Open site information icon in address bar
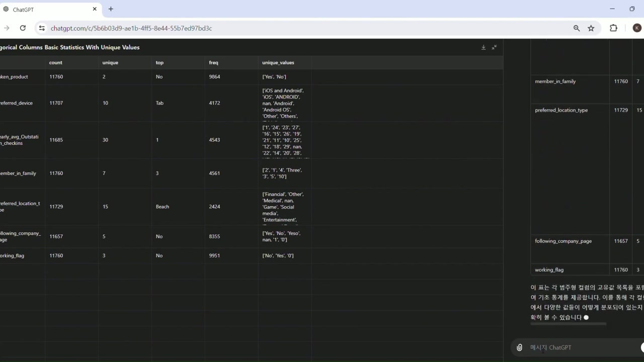The height and width of the screenshot is (362, 644). coord(42,28)
